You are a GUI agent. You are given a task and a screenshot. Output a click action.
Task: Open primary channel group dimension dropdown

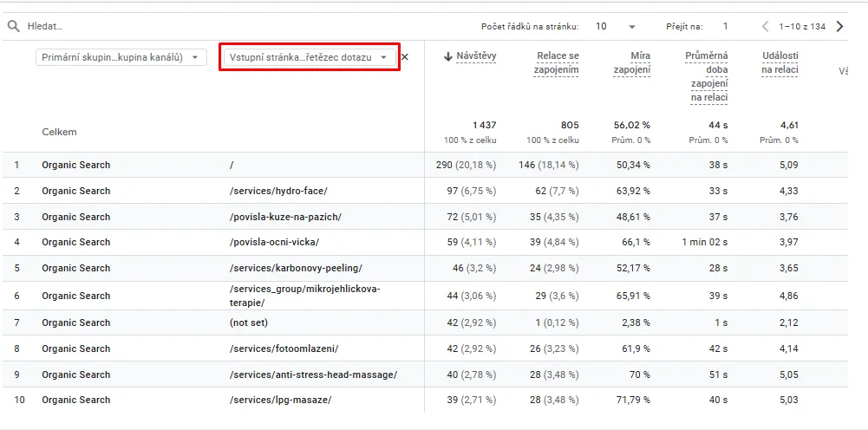click(x=121, y=57)
